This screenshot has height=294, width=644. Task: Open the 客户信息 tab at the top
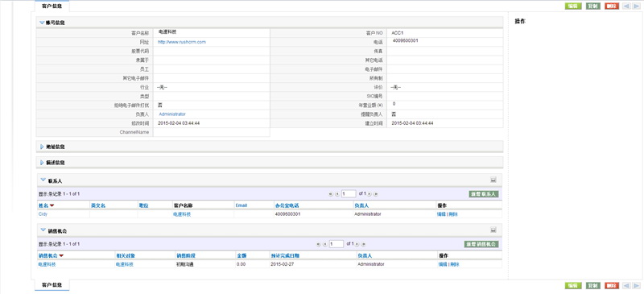click(52, 6)
